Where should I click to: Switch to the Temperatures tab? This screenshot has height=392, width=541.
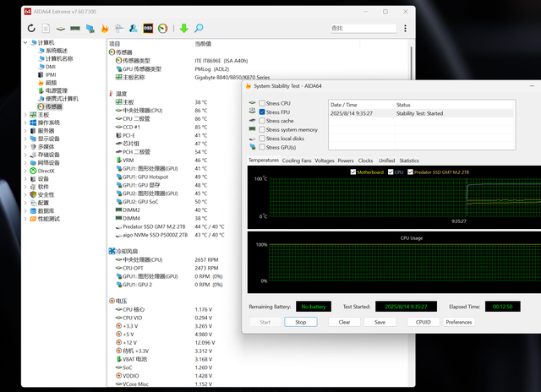[264, 161]
